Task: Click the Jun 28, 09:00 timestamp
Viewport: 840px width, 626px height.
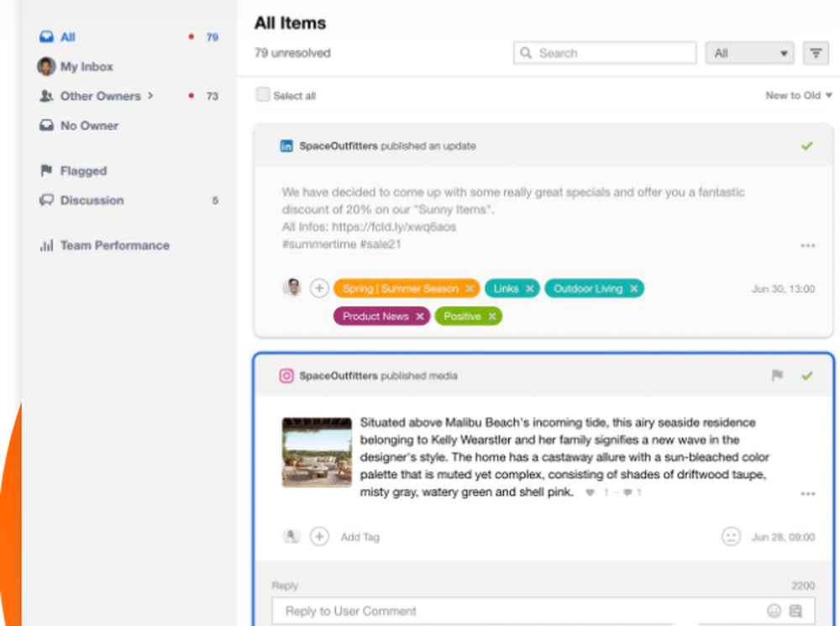Action: pyautogui.click(x=783, y=537)
